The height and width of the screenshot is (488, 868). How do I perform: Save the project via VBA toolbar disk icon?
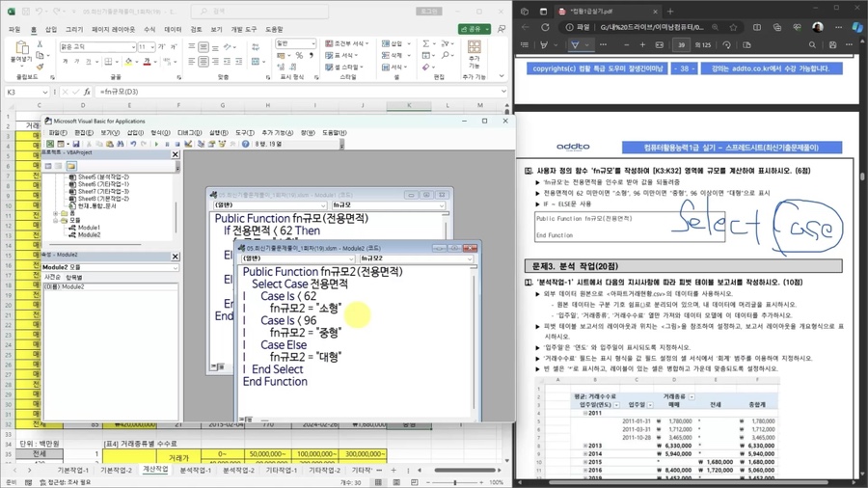(x=76, y=144)
